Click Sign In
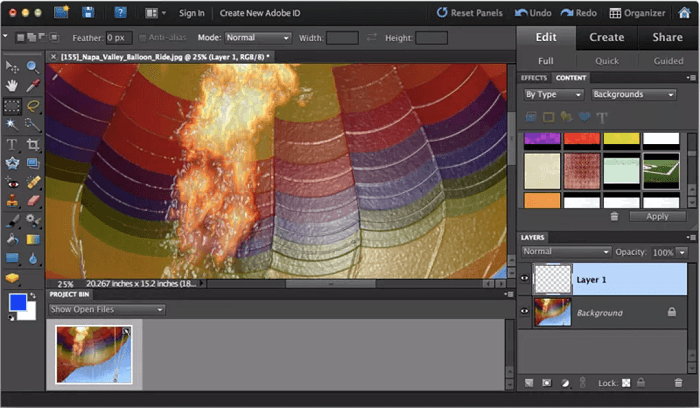700x408 pixels. 192,13
